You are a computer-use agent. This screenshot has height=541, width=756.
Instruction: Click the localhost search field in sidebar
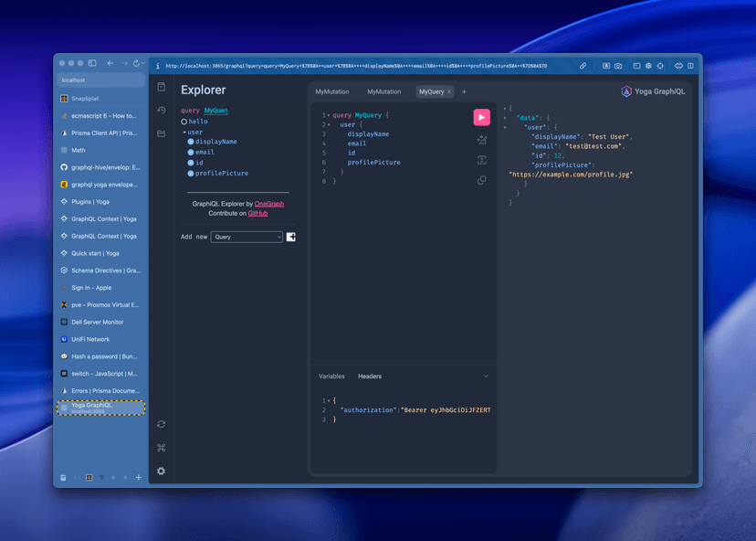pos(100,80)
